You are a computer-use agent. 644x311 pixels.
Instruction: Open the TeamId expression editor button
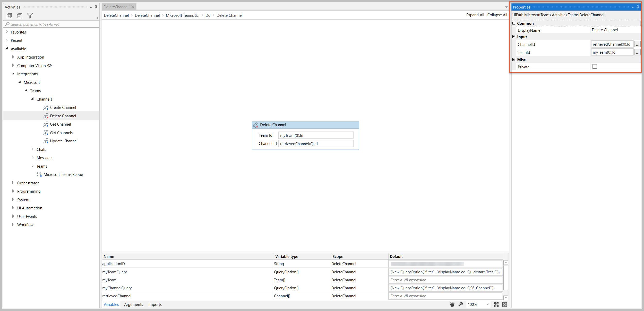pyautogui.click(x=637, y=52)
